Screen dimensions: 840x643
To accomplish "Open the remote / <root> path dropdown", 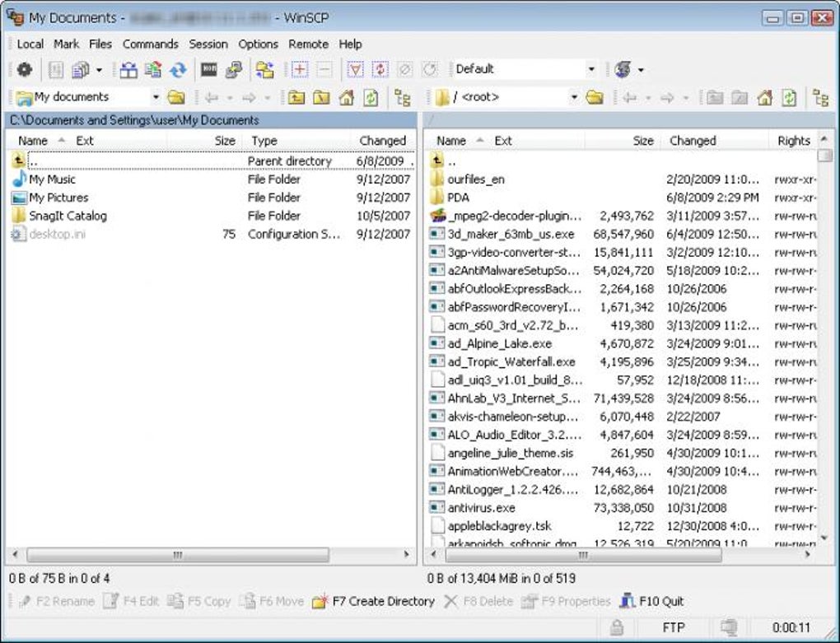I will [574, 97].
